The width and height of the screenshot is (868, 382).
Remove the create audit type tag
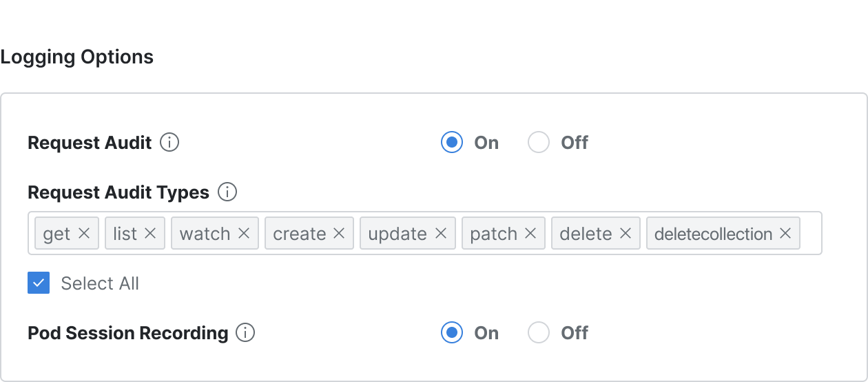point(339,234)
